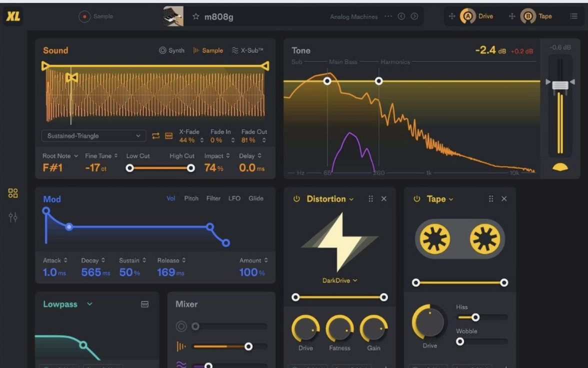Open the mixer sliders sidebar icon

click(x=13, y=217)
